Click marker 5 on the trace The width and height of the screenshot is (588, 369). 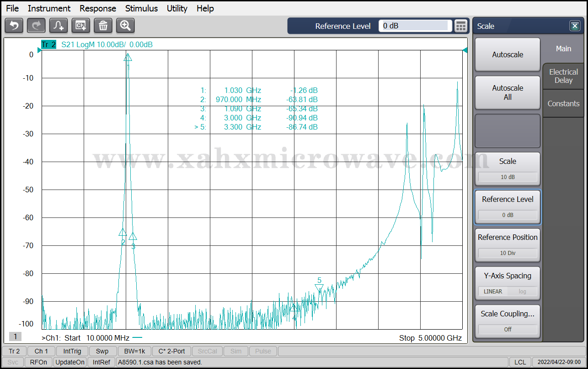point(319,288)
